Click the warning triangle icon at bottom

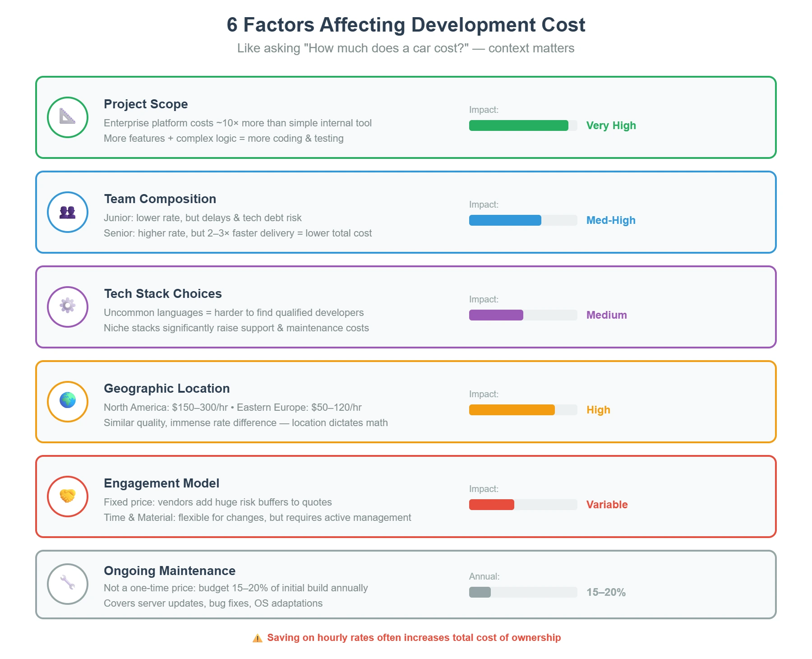click(x=256, y=638)
